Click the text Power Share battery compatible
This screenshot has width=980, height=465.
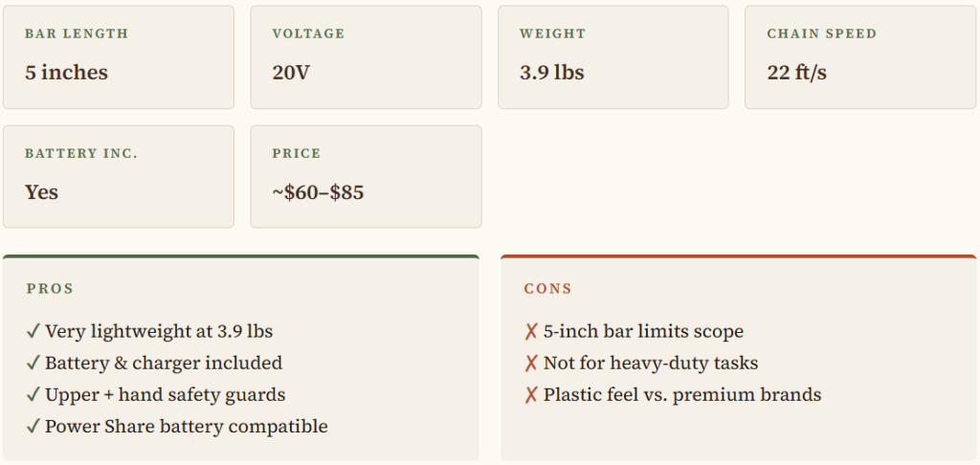point(187,427)
